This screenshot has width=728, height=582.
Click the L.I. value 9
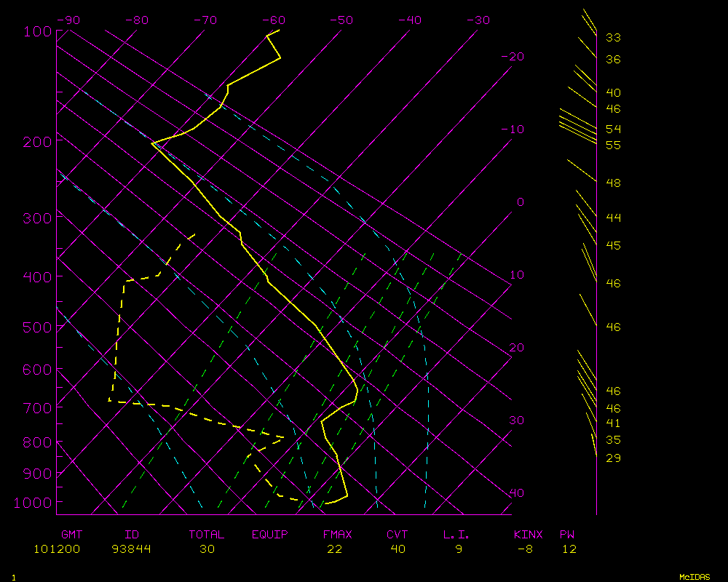pos(459,549)
